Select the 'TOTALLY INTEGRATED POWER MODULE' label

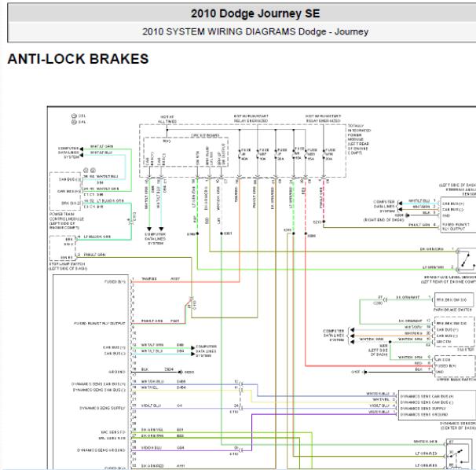click(359, 139)
